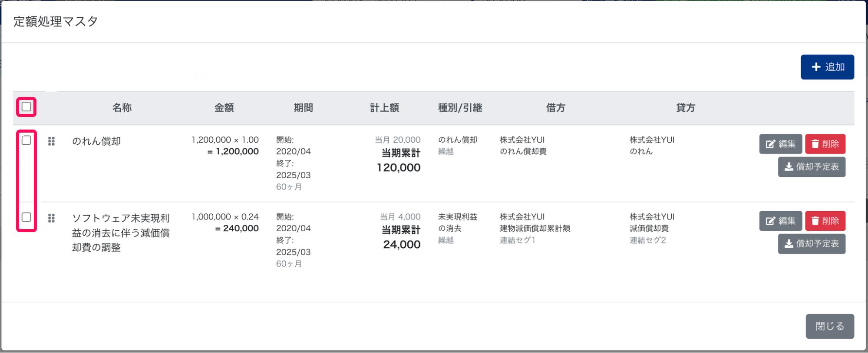Check the ソフトウェア未実現利益 row checkbox
This screenshot has width=868, height=353.
[26, 217]
